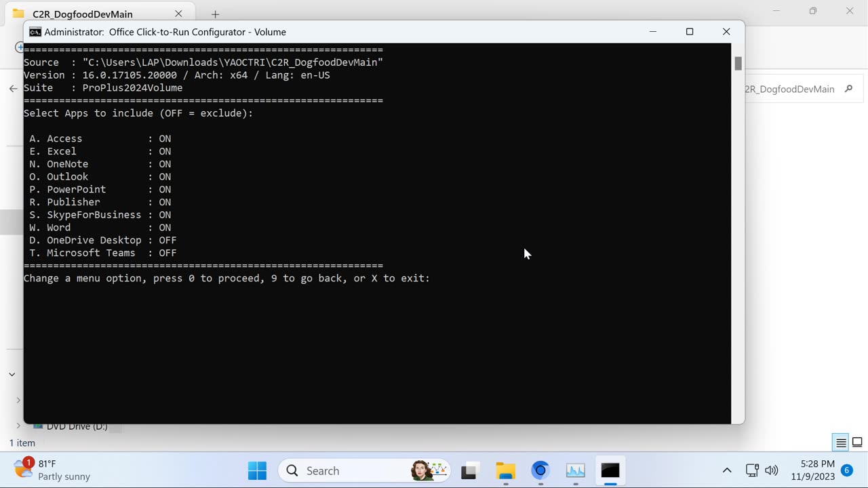This screenshot has height=488, width=868.
Task: Click the 'E. Excel' line in console
Action: pos(100,151)
